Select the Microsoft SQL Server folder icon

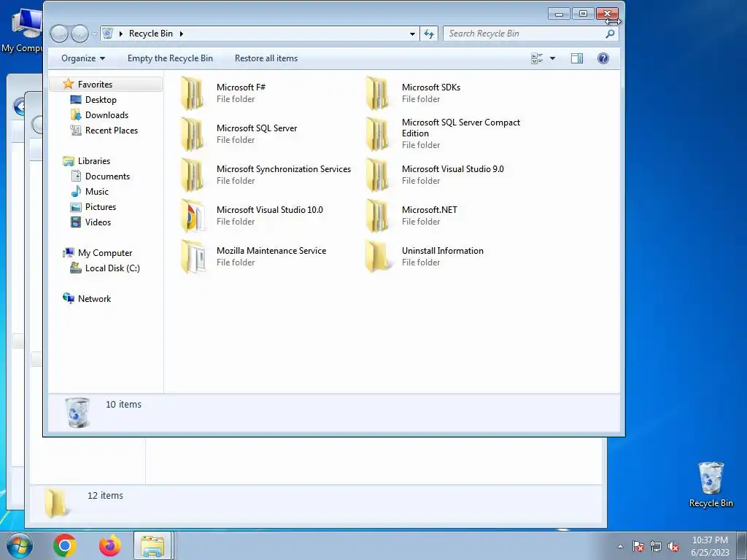point(193,134)
